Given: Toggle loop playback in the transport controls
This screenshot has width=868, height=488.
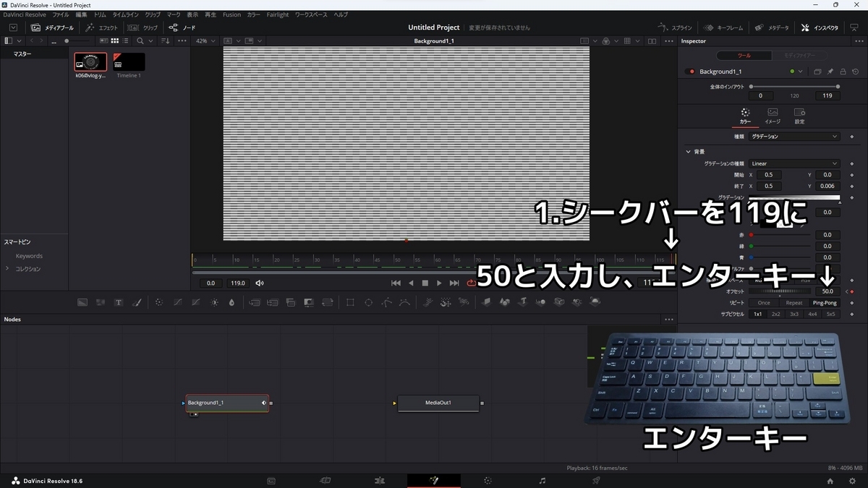Looking at the screenshot, I should tap(471, 283).
